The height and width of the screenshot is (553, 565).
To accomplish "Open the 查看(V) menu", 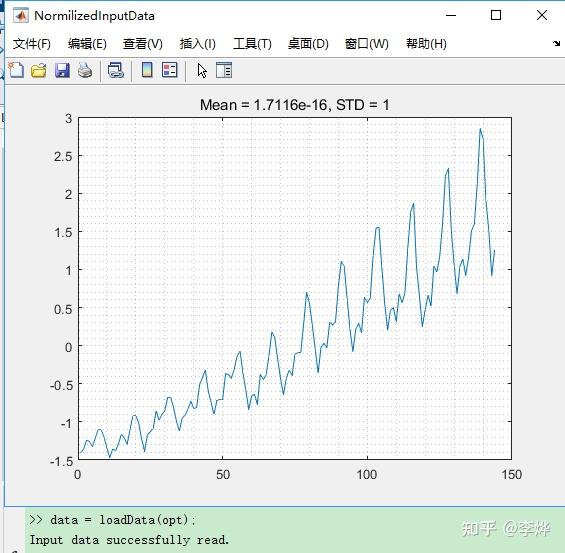I will point(143,44).
